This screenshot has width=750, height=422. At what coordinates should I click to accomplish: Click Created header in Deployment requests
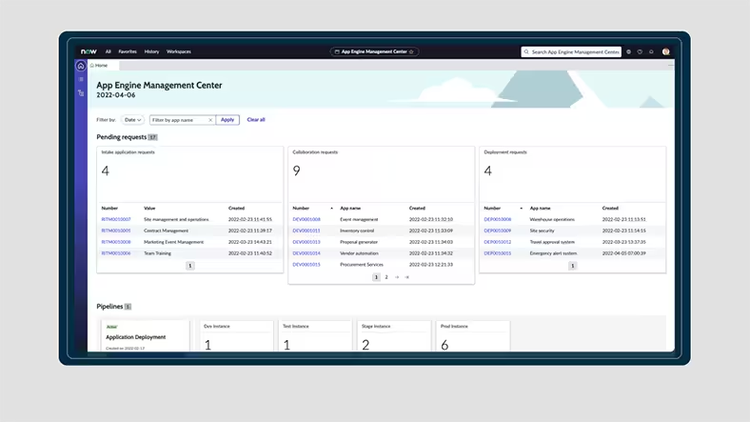coord(610,208)
